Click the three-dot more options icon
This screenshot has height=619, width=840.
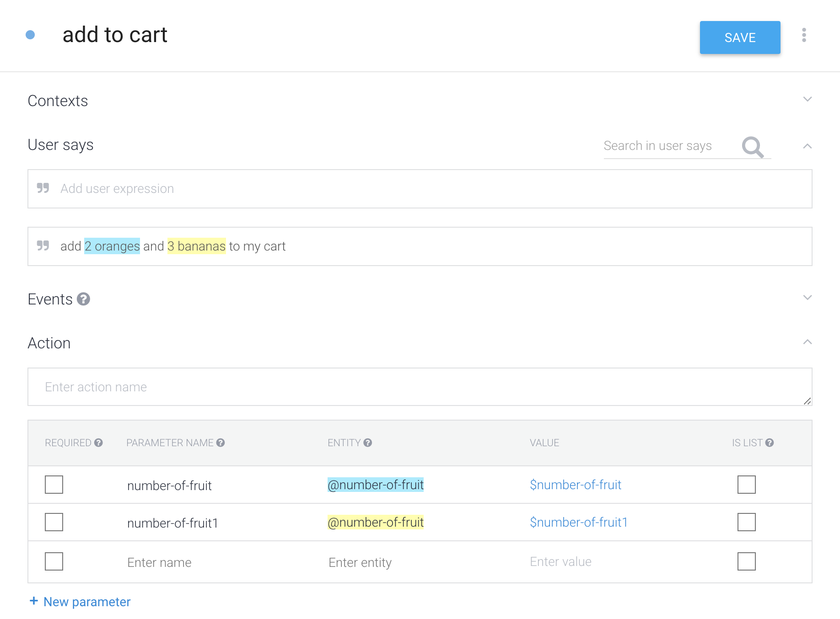pos(804,35)
